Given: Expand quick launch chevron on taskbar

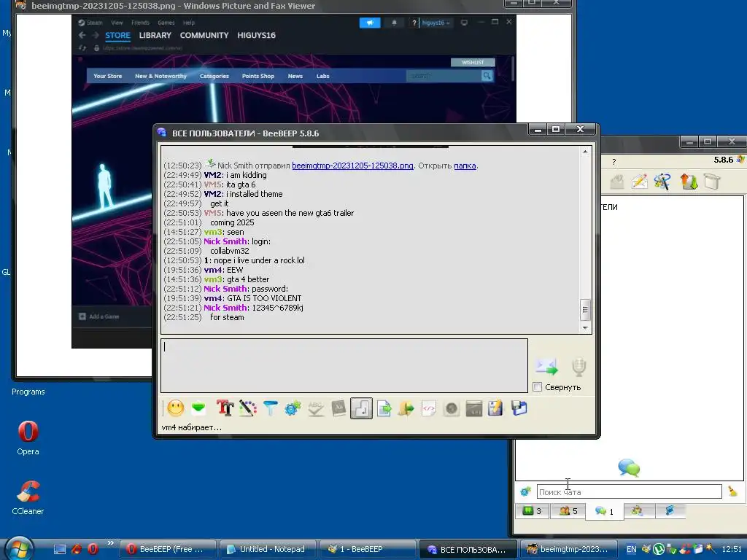Looking at the screenshot, I should coord(111,542).
